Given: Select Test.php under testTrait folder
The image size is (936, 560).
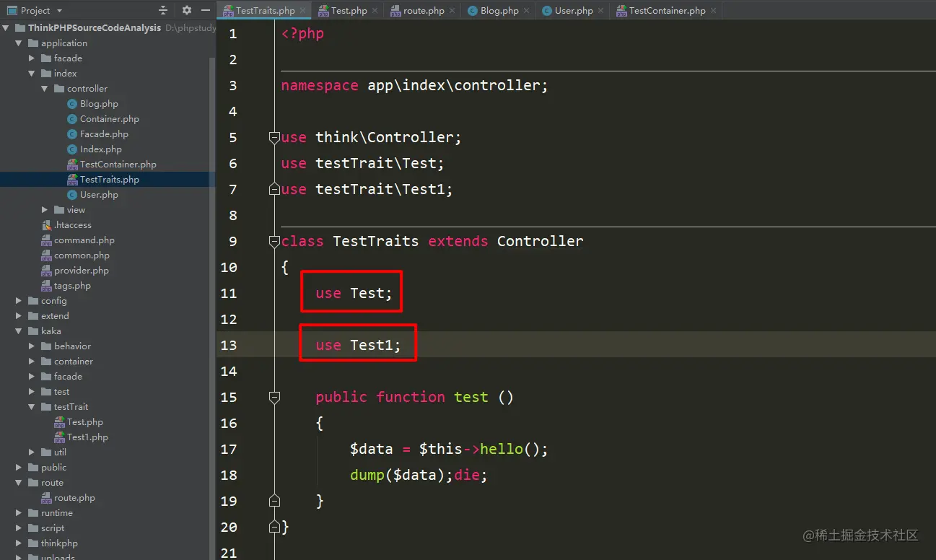Looking at the screenshot, I should tap(84, 422).
